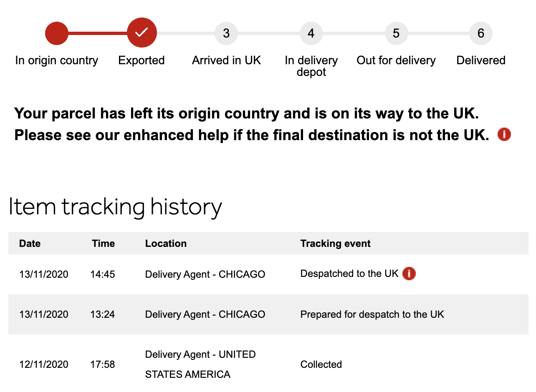Click the Time column header
Screen dimensions: 536x392
click(x=103, y=244)
